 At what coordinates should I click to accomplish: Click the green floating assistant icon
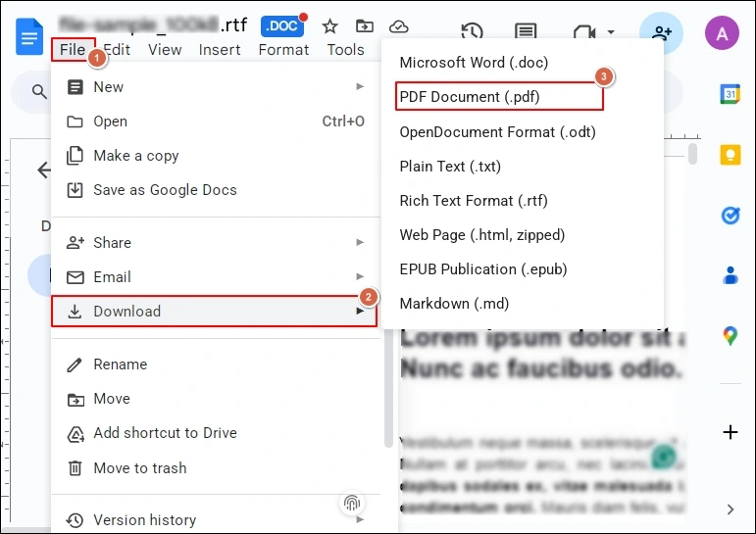point(664,456)
